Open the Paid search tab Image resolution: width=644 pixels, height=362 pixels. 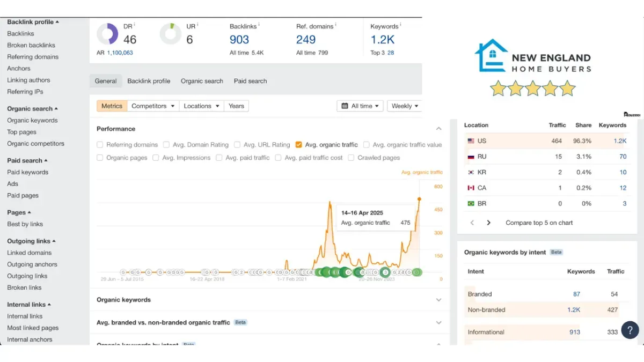coord(250,81)
